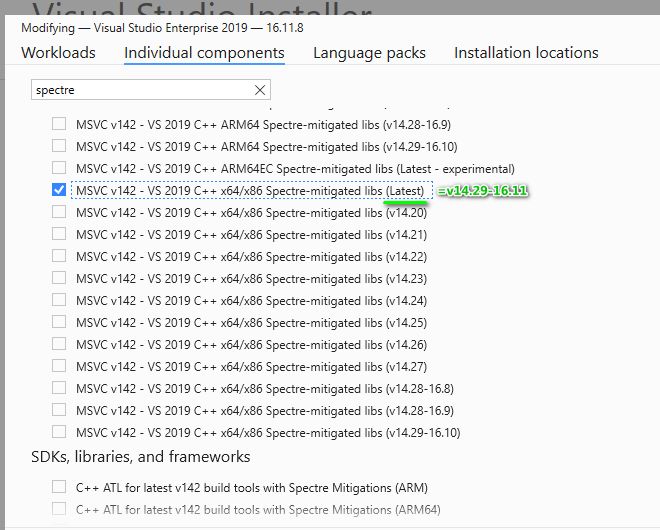Image resolution: width=660 pixels, height=530 pixels.
Task: Enable ARM64EC Spectre-mitigated libs (Latest - experimental)
Action: [x=59, y=168]
